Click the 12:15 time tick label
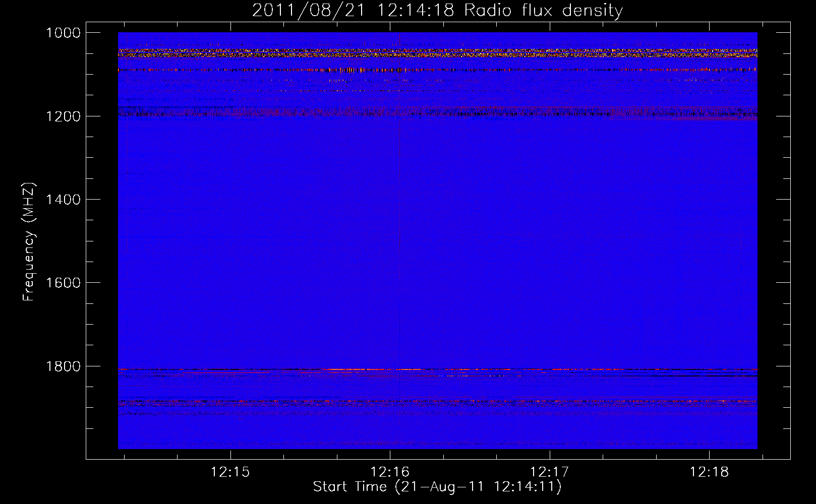Image resolution: width=816 pixels, height=504 pixels. tap(230, 472)
